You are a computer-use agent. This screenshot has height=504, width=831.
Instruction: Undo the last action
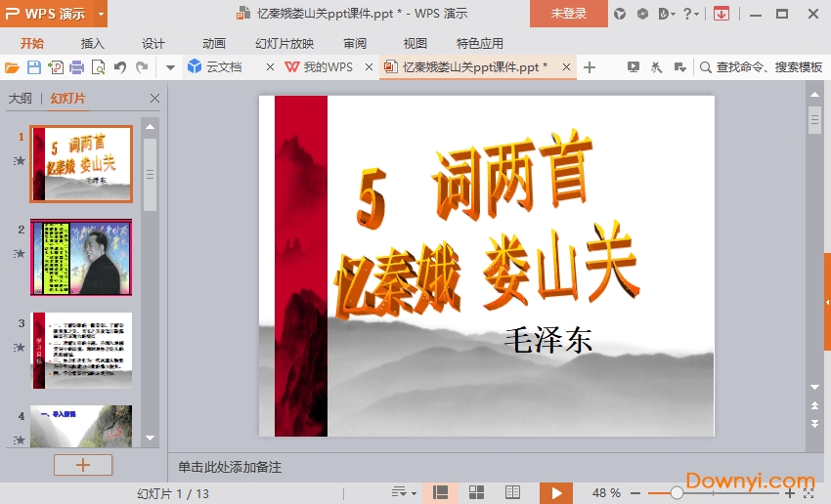[x=120, y=67]
